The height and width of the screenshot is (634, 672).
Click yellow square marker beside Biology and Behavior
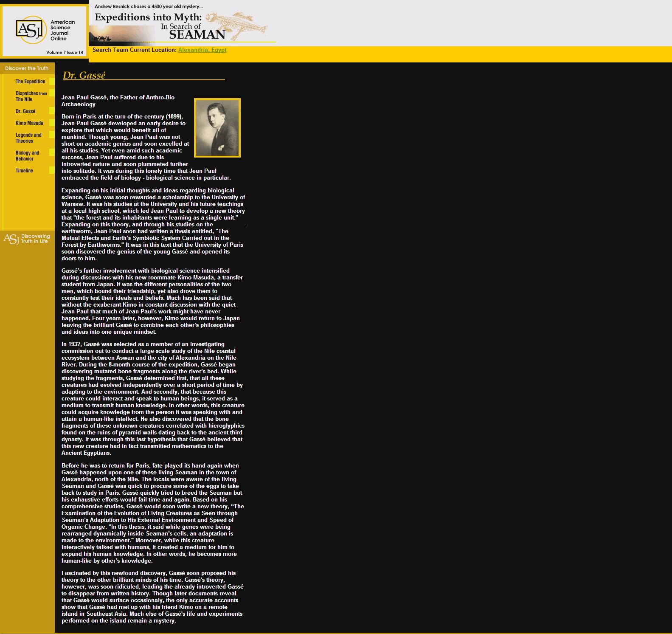[x=52, y=152]
